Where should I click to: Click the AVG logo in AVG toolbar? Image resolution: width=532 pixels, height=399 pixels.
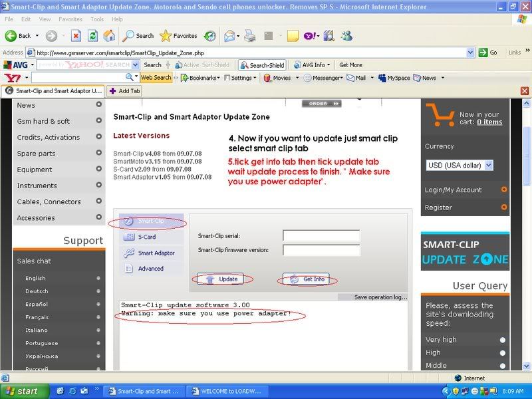coord(15,65)
